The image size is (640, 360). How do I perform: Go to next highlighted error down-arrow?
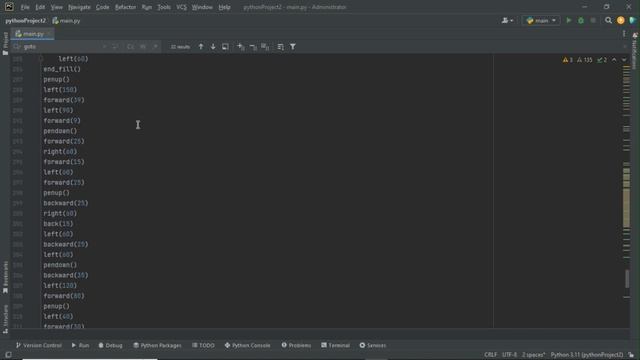pyautogui.click(x=624, y=60)
